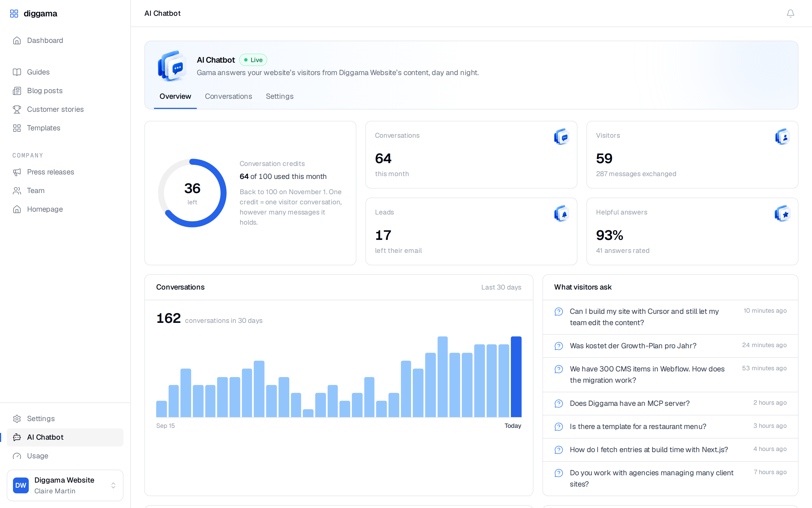812x508 pixels.
Task: Open Press releases in the sidebar
Action: click(x=65, y=172)
